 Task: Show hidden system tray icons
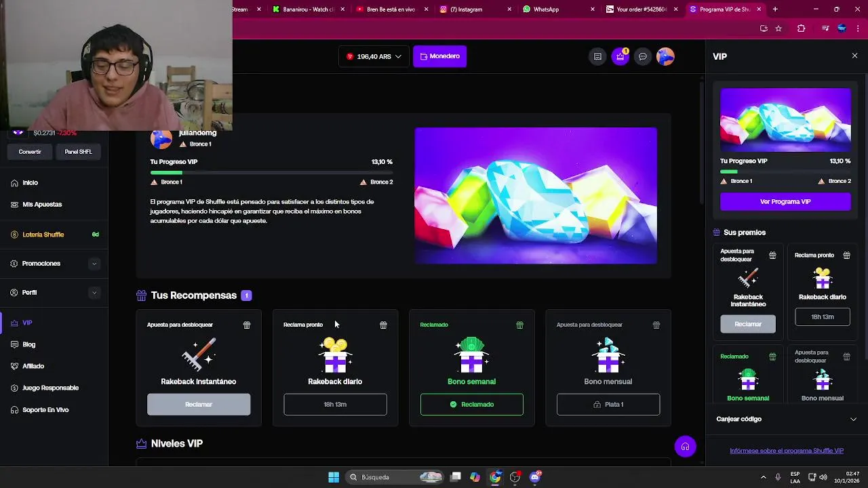click(x=763, y=477)
